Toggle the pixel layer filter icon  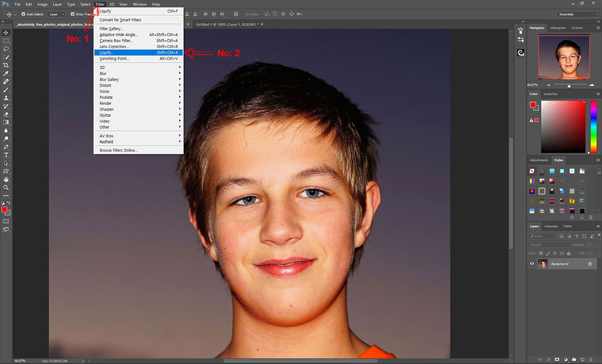tap(561, 236)
